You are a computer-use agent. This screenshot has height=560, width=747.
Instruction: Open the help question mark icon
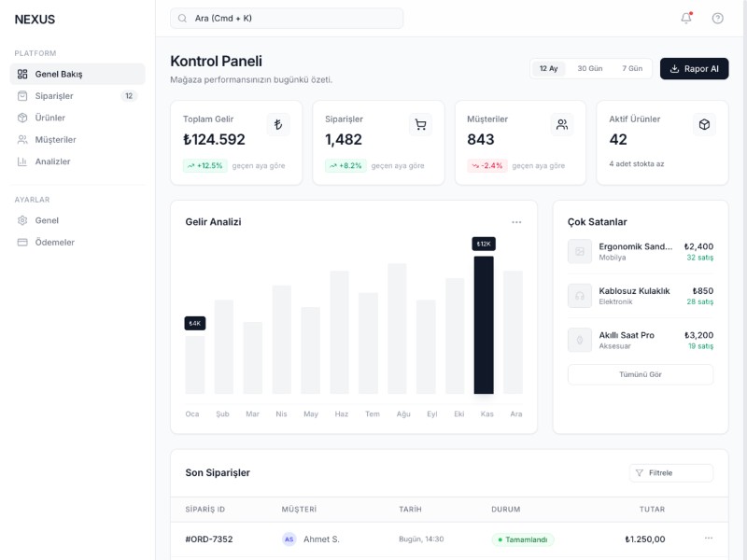tap(717, 18)
